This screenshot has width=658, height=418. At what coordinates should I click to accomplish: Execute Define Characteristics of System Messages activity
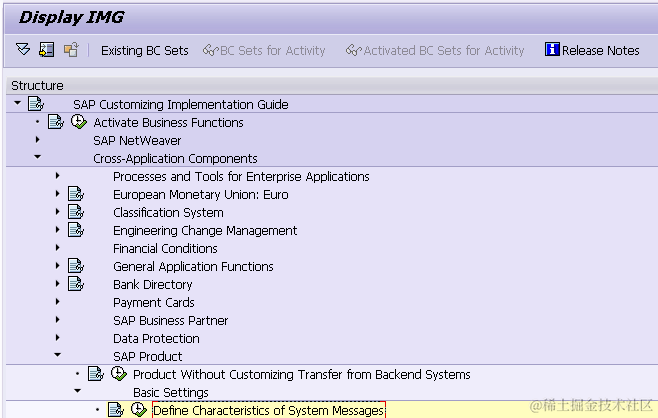pyautogui.click(x=138, y=409)
